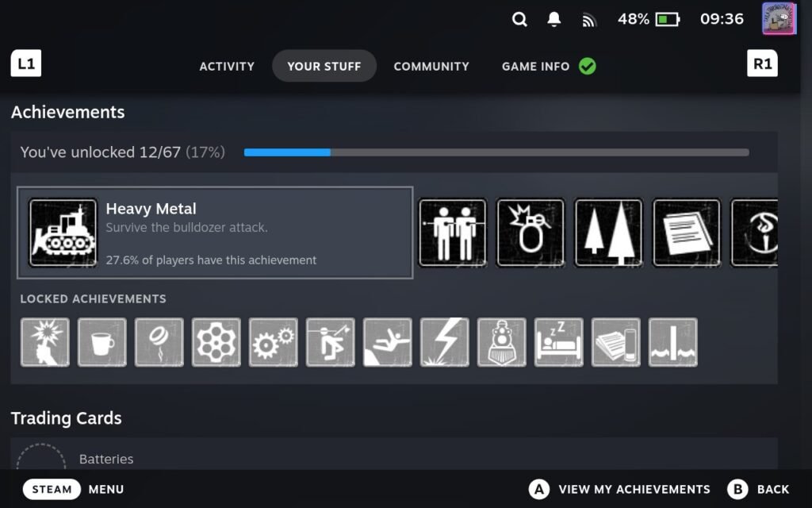The image size is (812, 508).
Task: Select the two standing figures achievement icon
Action: pos(453,233)
